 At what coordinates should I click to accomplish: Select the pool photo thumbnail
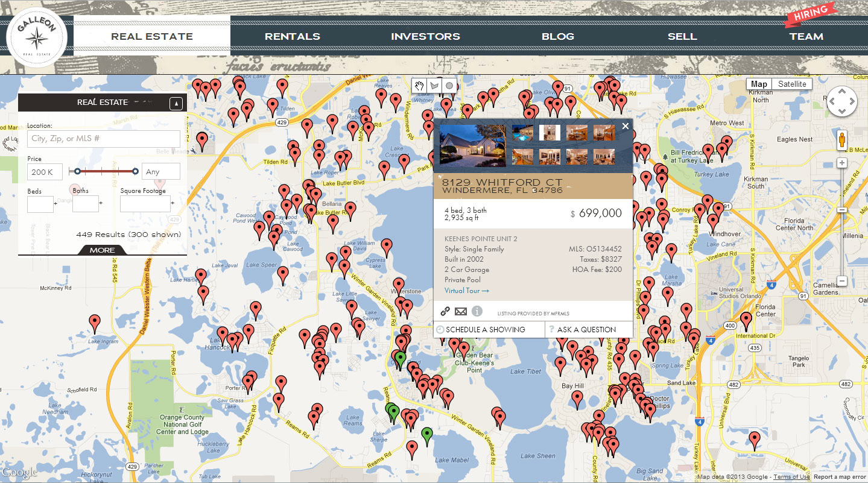click(522, 133)
